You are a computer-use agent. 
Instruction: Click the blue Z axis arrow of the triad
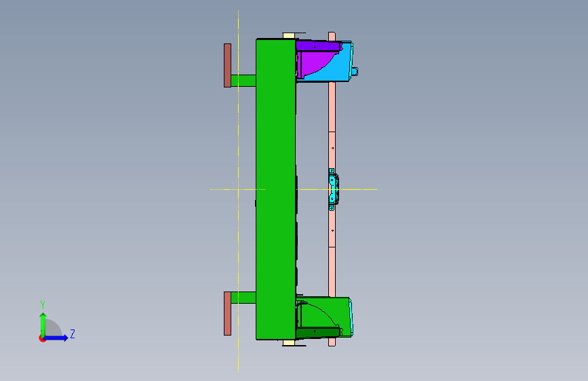(56, 338)
